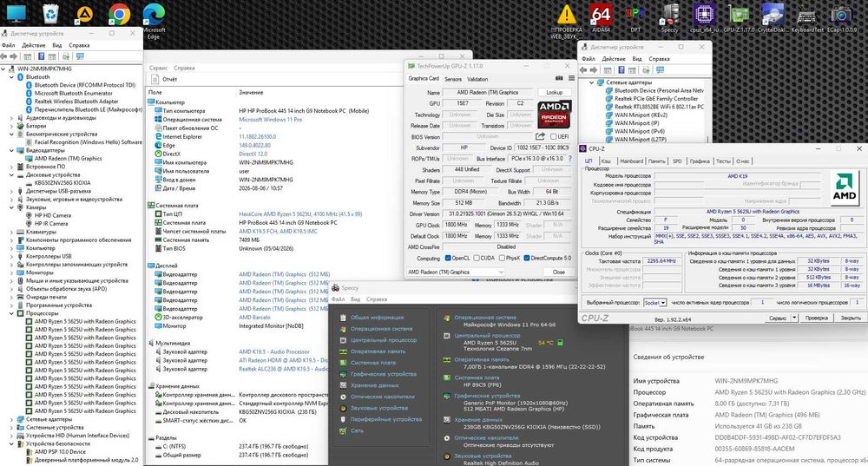Open Справка menu in right Device Manager
The width and height of the screenshot is (868, 466).
tap(659, 59)
